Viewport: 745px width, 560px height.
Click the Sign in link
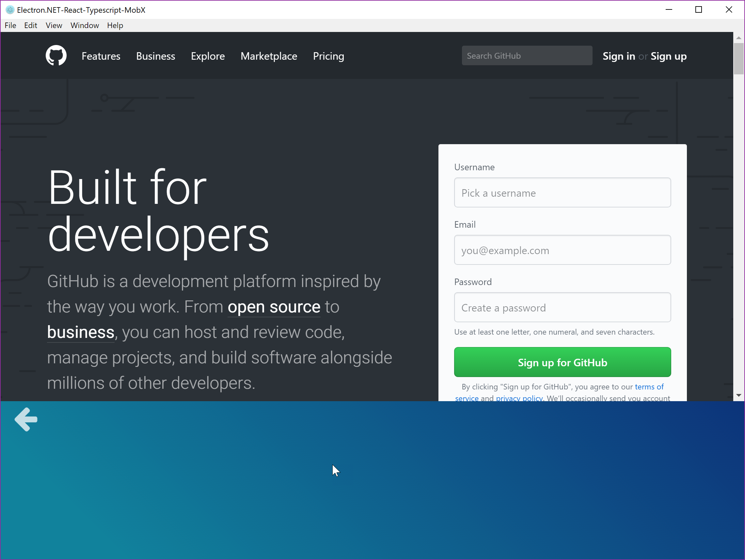[x=618, y=56]
